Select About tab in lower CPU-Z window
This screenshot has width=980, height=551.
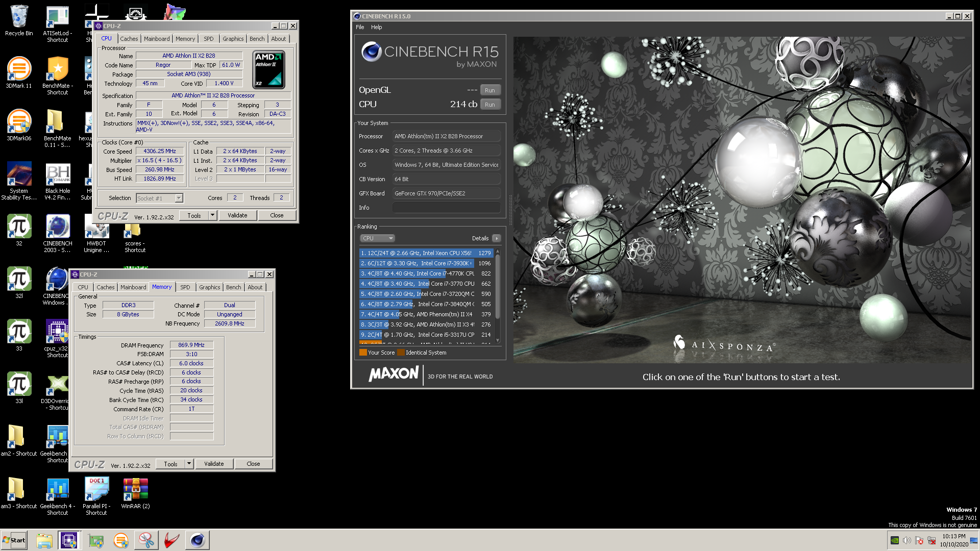pyautogui.click(x=255, y=287)
